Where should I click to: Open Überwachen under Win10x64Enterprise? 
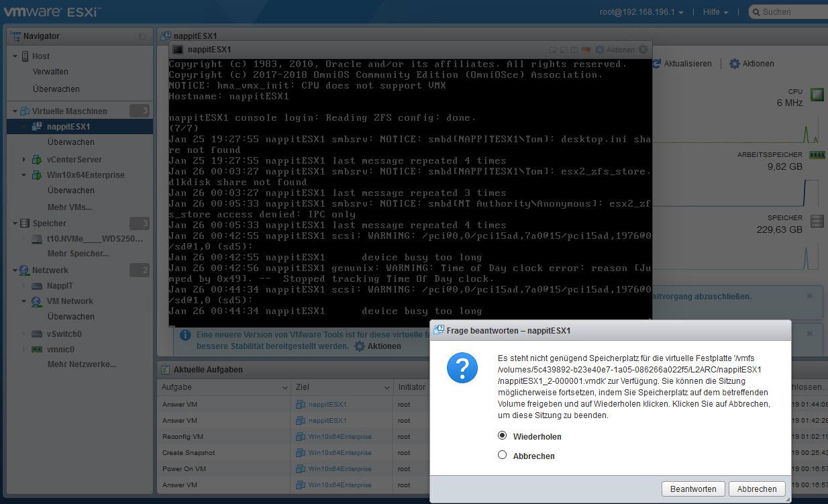pos(71,191)
